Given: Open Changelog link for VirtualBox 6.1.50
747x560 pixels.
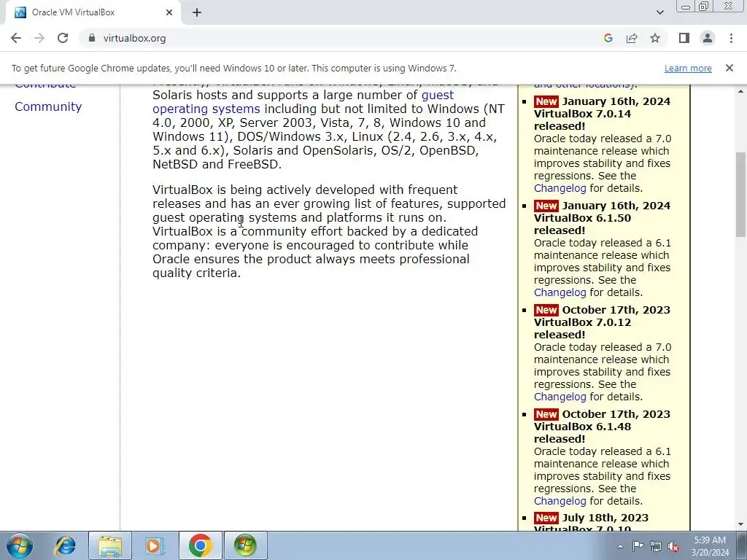Looking at the screenshot, I should click(x=560, y=292).
